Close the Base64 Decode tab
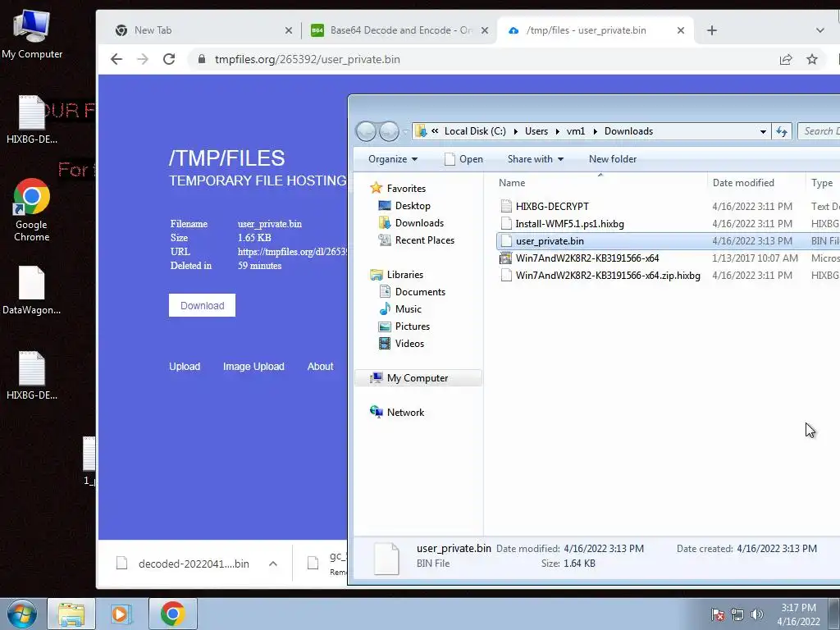The image size is (840, 630). point(485,30)
